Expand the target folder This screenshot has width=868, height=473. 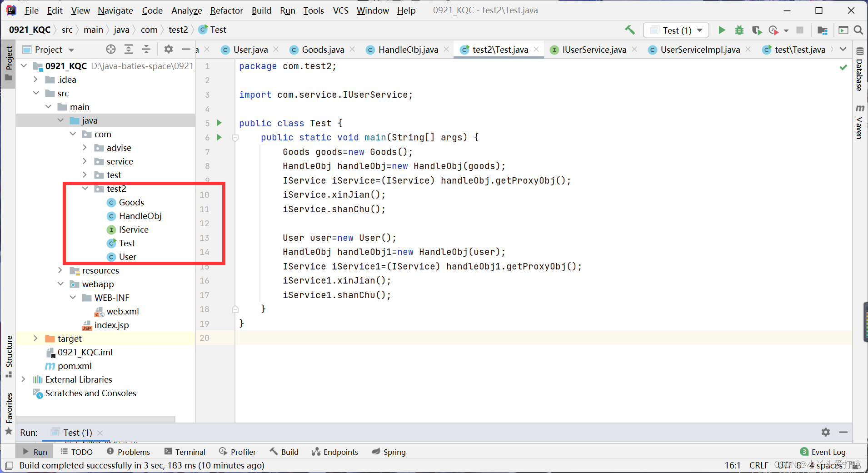[x=36, y=339]
